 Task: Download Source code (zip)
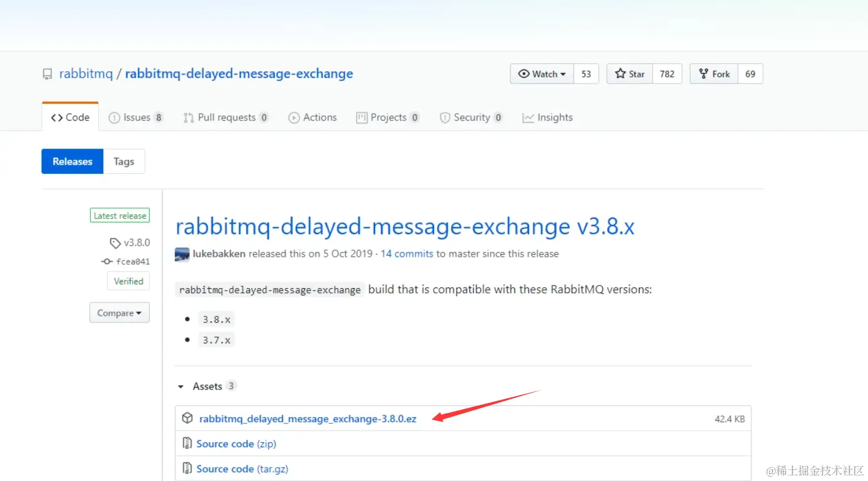point(236,444)
